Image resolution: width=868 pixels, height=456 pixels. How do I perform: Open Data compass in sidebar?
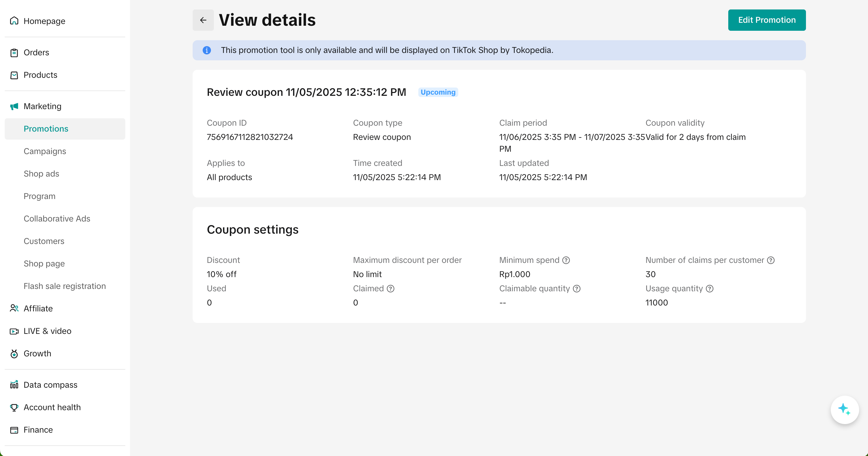[50, 385]
